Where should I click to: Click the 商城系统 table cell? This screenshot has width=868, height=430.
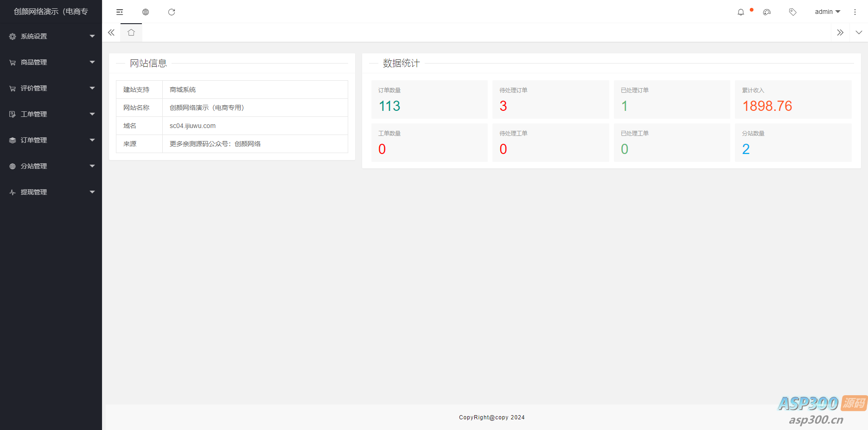pyautogui.click(x=255, y=90)
